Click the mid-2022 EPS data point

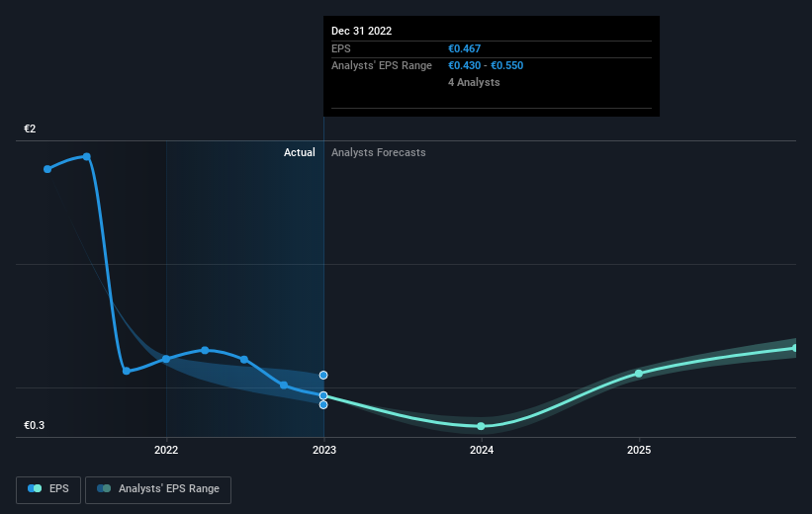pyautogui.click(x=244, y=359)
